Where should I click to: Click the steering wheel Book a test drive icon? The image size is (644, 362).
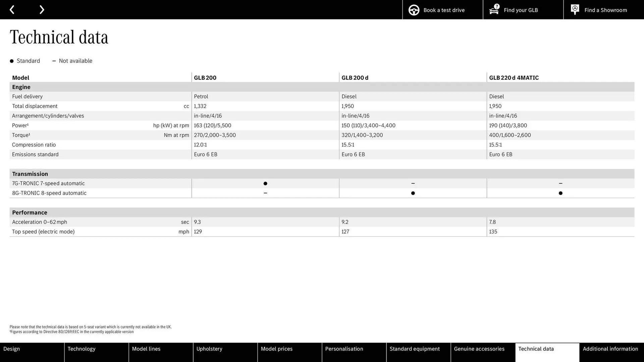414,10
